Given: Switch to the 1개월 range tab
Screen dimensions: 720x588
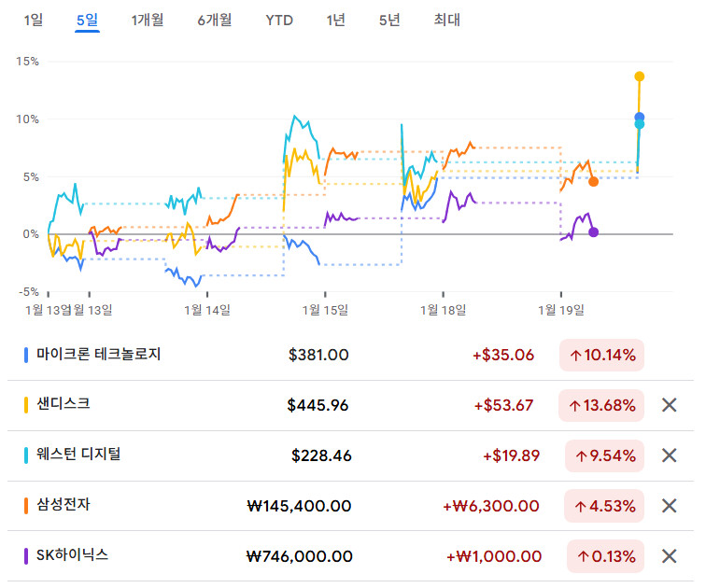Looking at the screenshot, I should pos(148,20).
